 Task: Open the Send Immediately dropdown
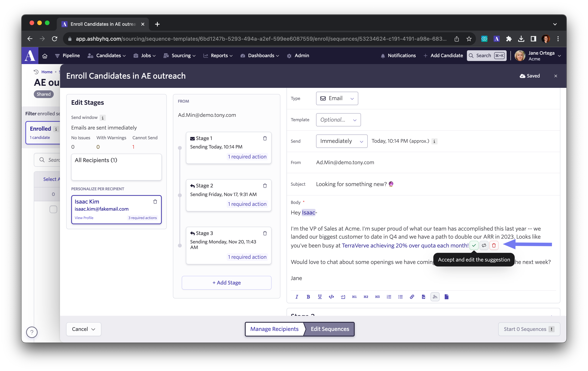[x=341, y=141]
